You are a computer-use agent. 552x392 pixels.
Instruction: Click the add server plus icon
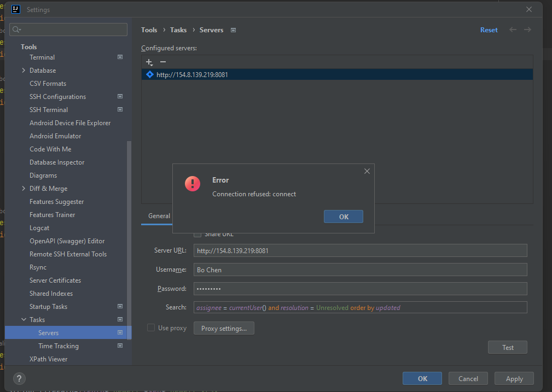click(x=149, y=62)
